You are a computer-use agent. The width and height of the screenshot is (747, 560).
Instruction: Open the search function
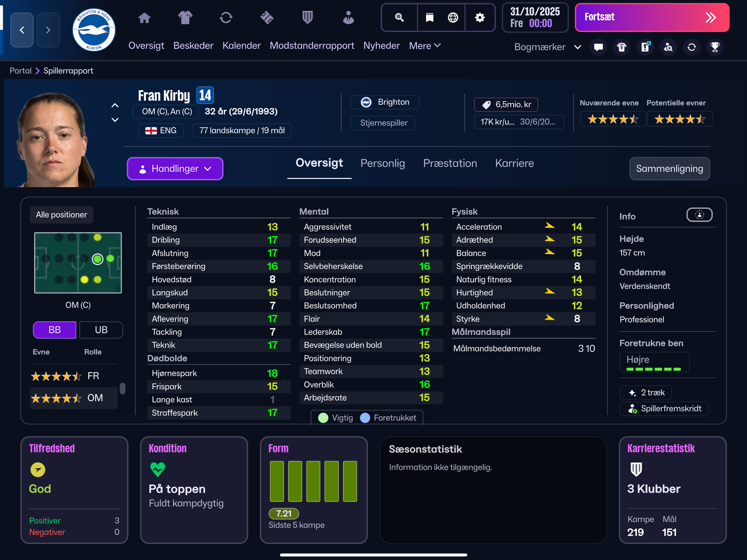click(399, 17)
